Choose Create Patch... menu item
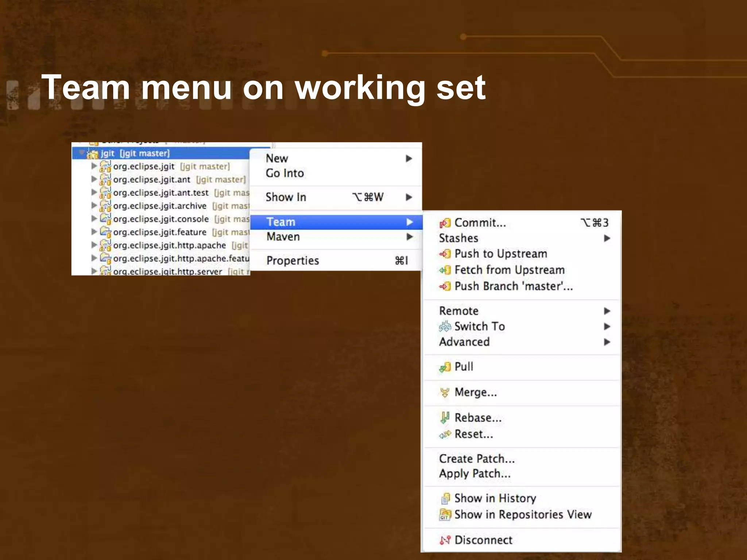The width and height of the screenshot is (747, 560). coord(522,459)
